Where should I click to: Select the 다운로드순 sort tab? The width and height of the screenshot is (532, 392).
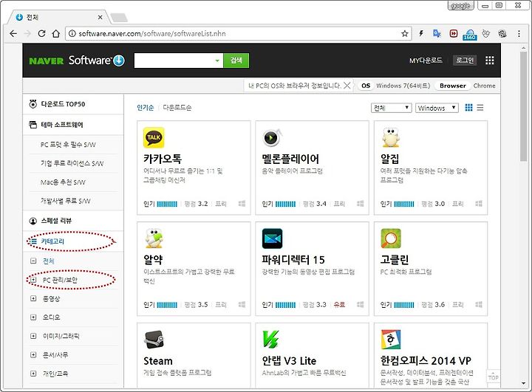tap(177, 108)
